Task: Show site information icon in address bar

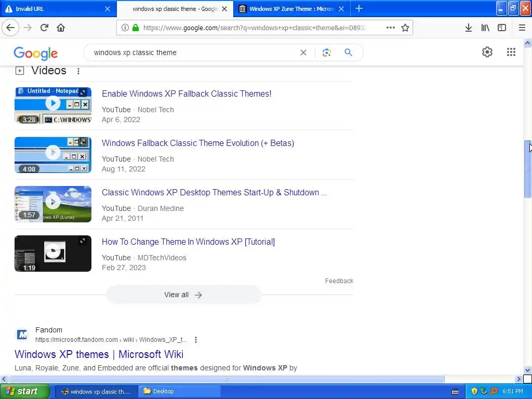Action: 125,28
